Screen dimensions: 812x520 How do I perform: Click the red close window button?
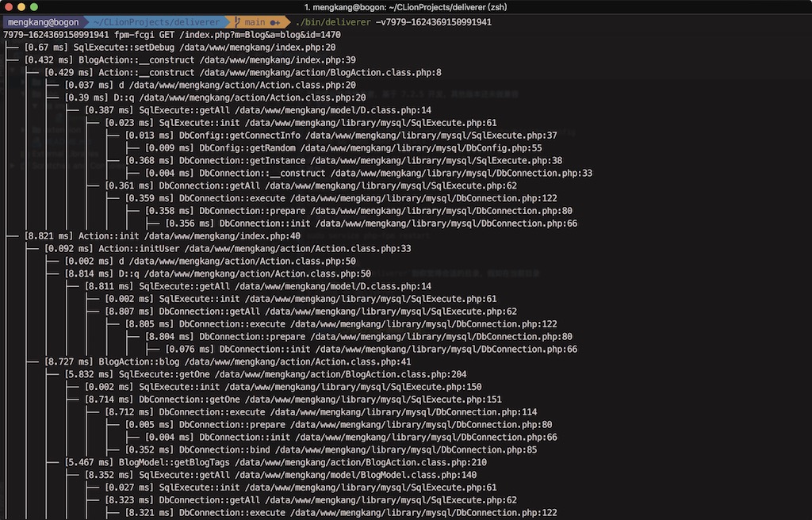coord(10,7)
